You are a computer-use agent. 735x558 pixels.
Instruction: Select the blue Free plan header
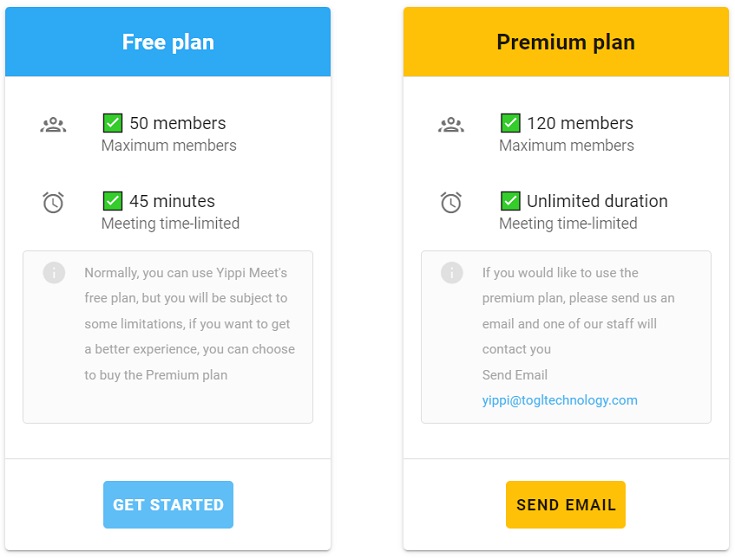point(168,42)
